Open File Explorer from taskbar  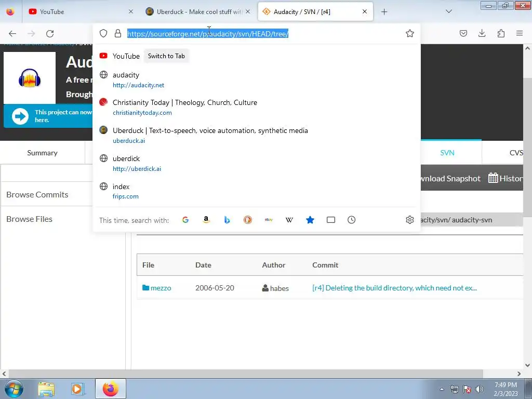(x=46, y=389)
